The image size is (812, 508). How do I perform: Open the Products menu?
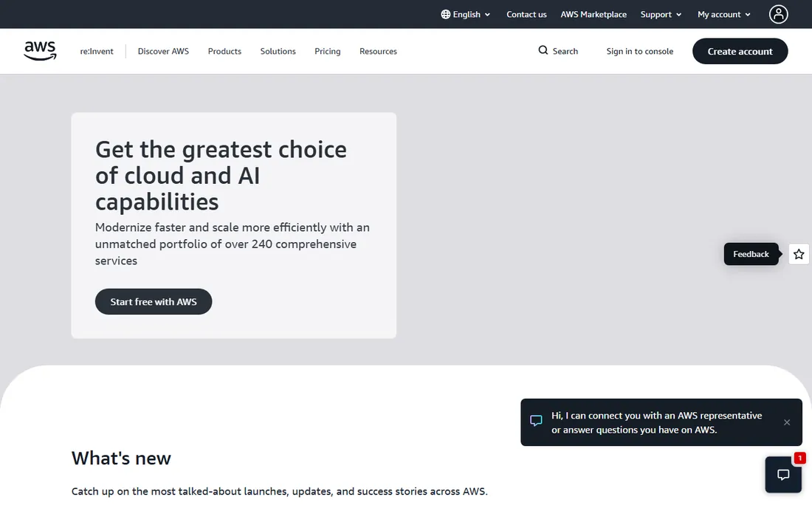pyautogui.click(x=224, y=51)
